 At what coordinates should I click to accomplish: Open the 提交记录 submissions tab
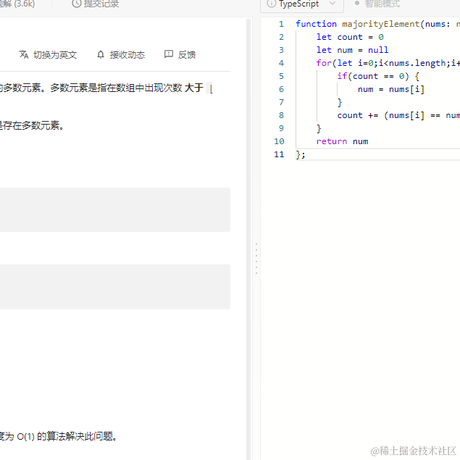coord(96,4)
